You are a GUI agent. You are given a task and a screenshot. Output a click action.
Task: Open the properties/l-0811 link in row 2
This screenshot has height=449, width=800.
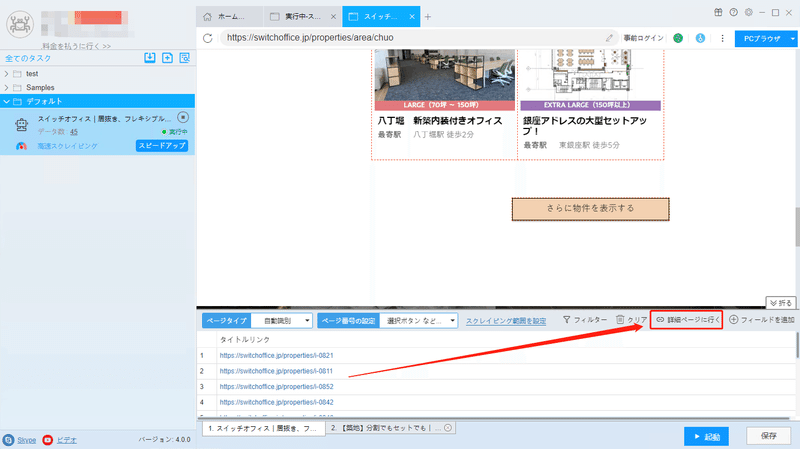click(x=276, y=371)
